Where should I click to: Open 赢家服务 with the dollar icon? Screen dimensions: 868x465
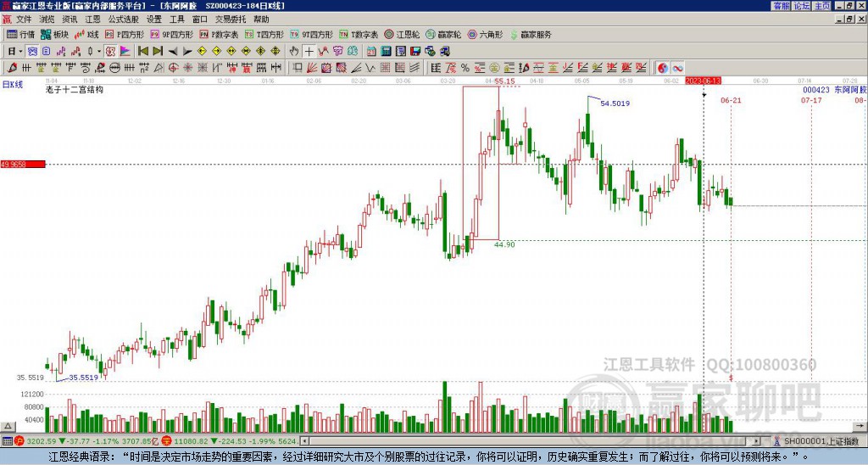pos(531,34)
